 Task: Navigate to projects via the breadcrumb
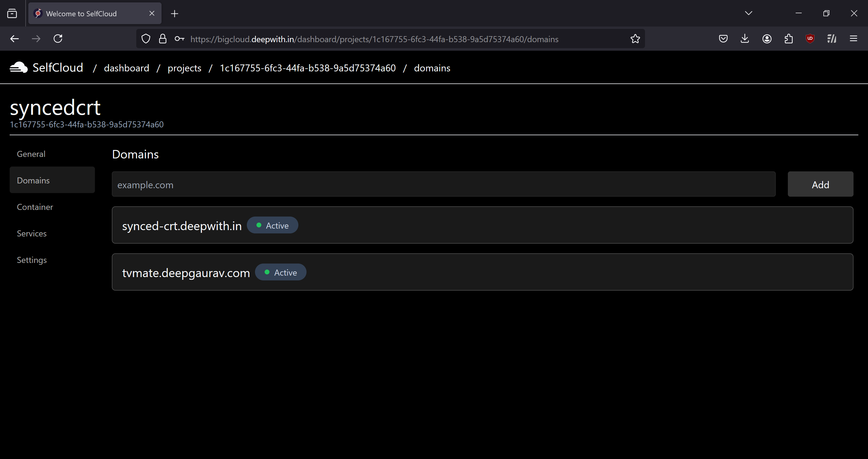(184, 68)
